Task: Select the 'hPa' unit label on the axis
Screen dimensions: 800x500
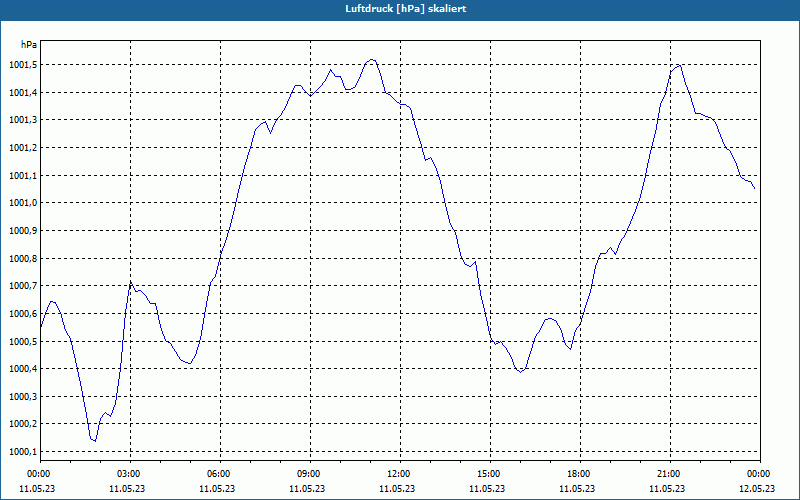Action: pos(29,45)
